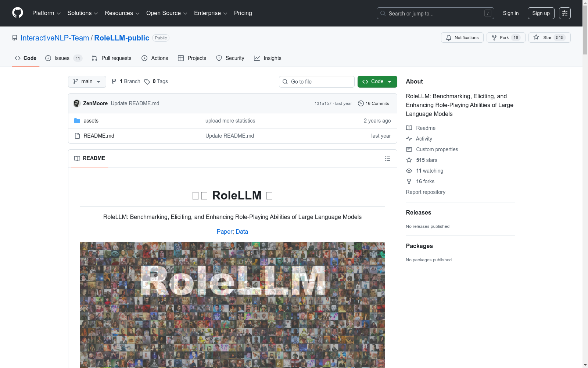Expand the Solutions menu
Screen dimensions: 588x368
pos(83,13)
